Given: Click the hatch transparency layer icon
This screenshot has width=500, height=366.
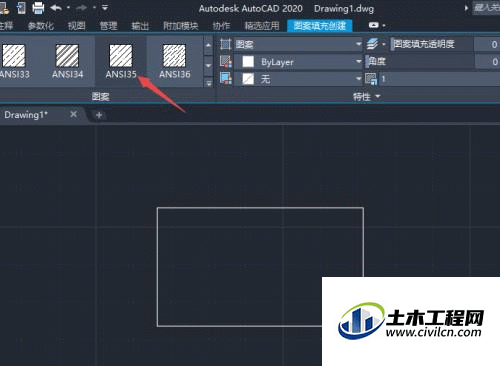Looking at the screenshot, I should [x=373, y=44].
